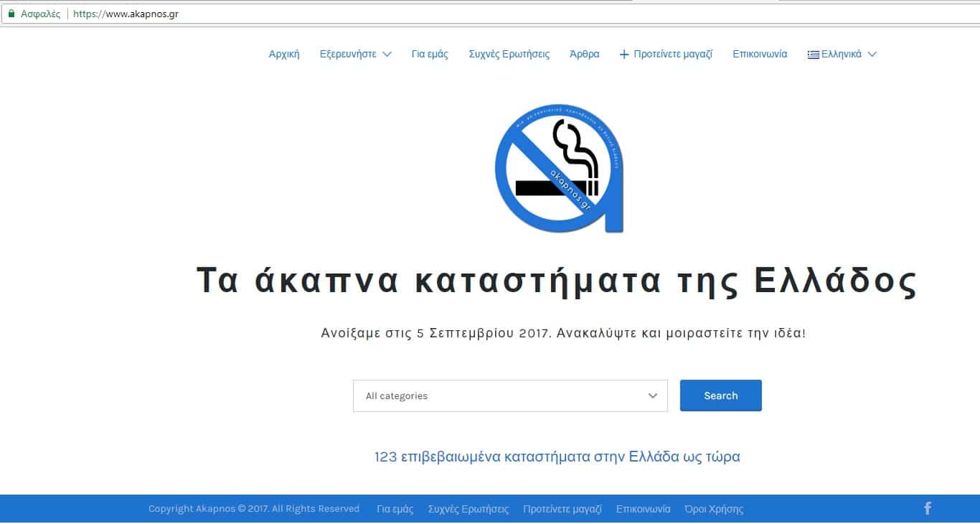This screenshot has width=980, height=524.
Task: Click the Ανοίξαμε στις 5 Σεπτεμβρίου 2017 subtitle
Action: point(564,334)
